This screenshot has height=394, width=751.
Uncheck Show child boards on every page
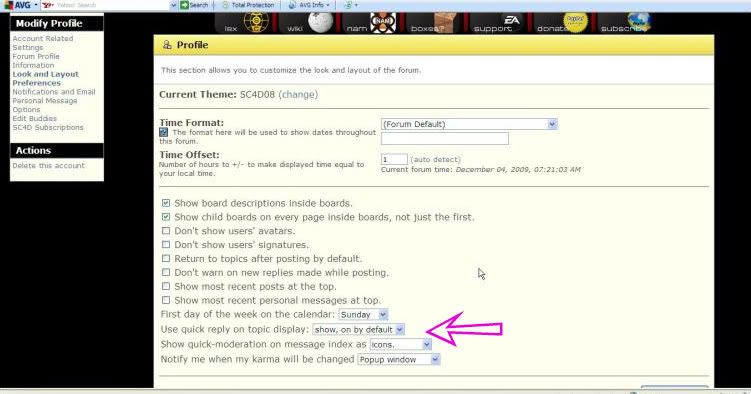pos(166,217)
